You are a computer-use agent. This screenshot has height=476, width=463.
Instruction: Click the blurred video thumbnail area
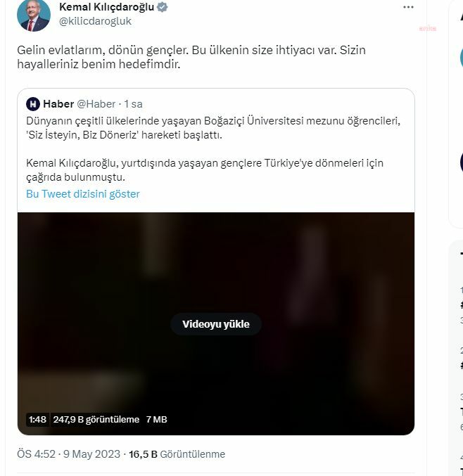point(216,267)
